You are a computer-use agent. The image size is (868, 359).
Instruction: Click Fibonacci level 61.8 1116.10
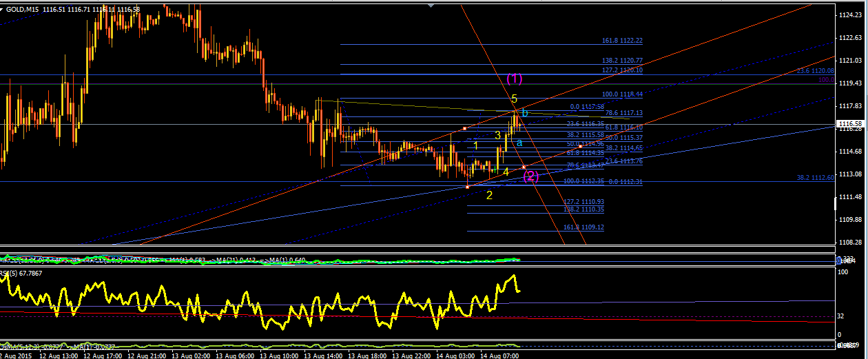click(x=623, y=127)
